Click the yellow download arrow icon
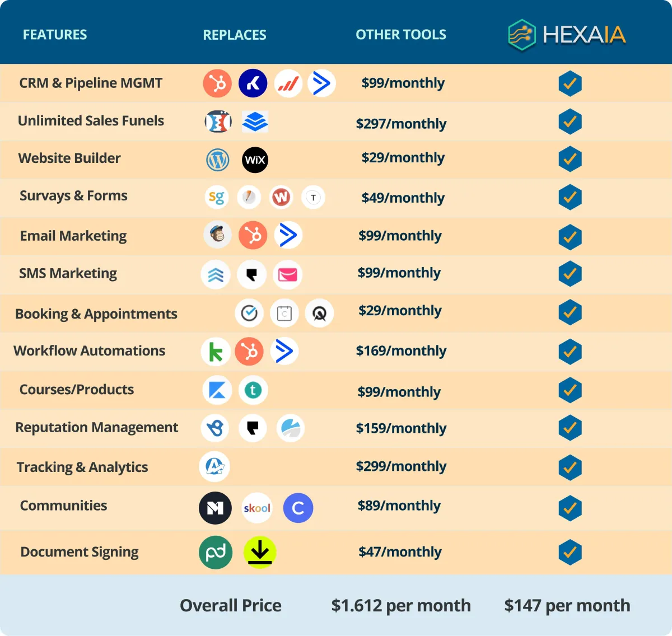The image size is (672, 636). [260, 553]
